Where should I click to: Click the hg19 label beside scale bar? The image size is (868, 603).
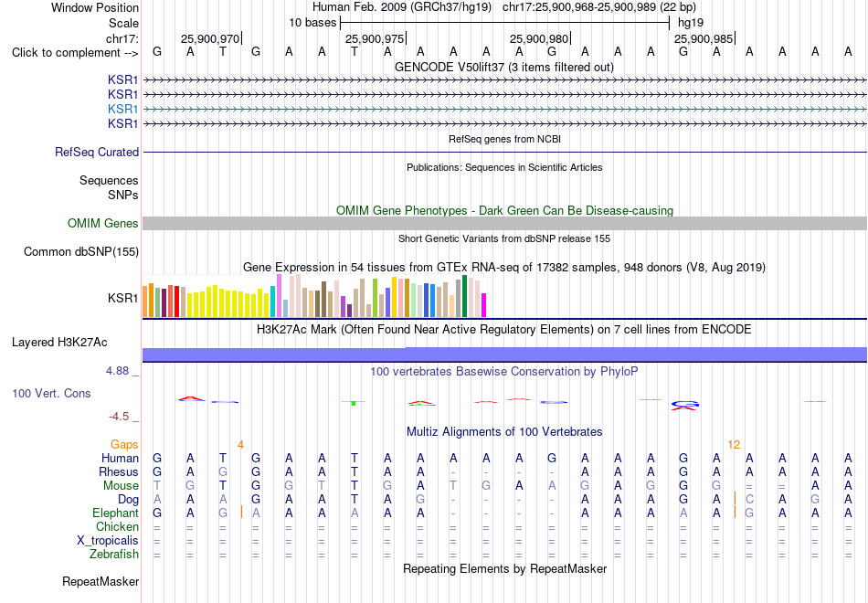[691, 23]
